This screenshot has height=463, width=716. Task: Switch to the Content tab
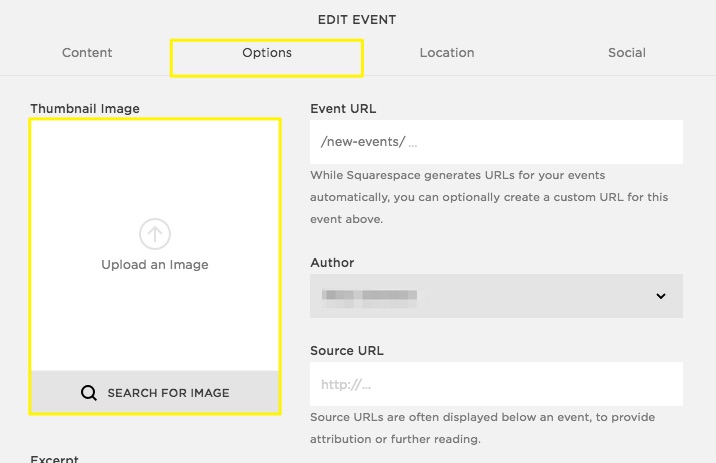click(x=87, y=53)
